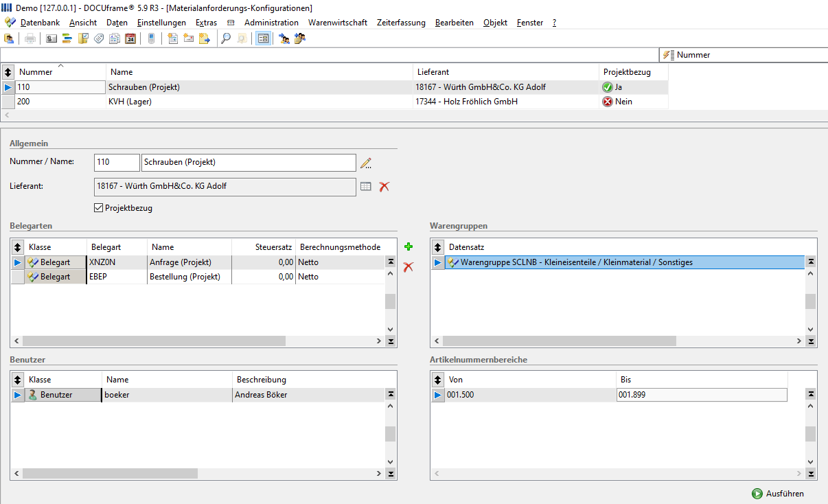Click the Warengruppen horizontal scrollbar thumb
828x504 pixels.
(x=560, y=341)
